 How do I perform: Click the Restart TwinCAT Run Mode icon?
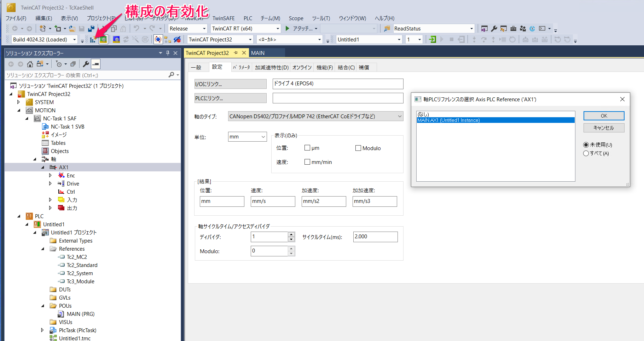pos(103,40)
